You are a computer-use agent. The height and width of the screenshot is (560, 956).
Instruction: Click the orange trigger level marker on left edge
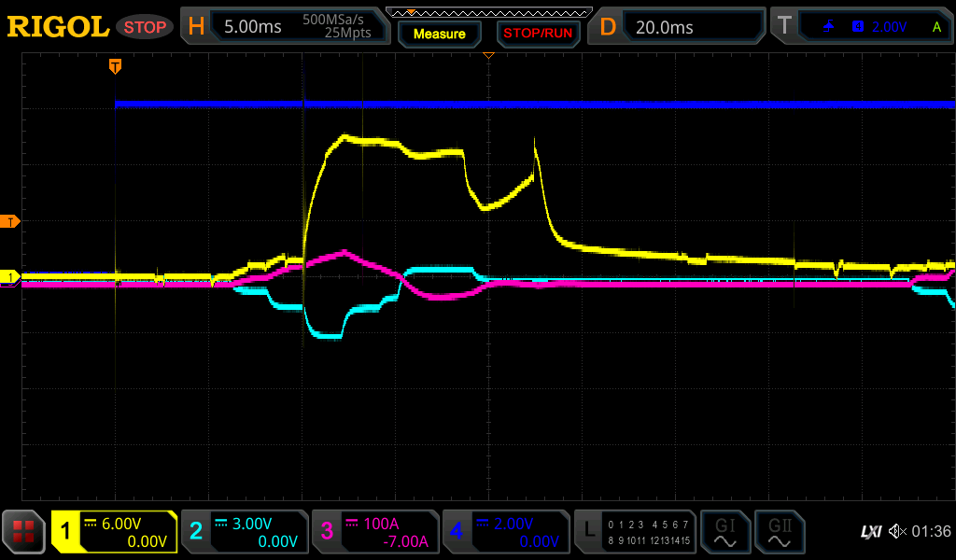pyautogui.click(x=10, y=221)
